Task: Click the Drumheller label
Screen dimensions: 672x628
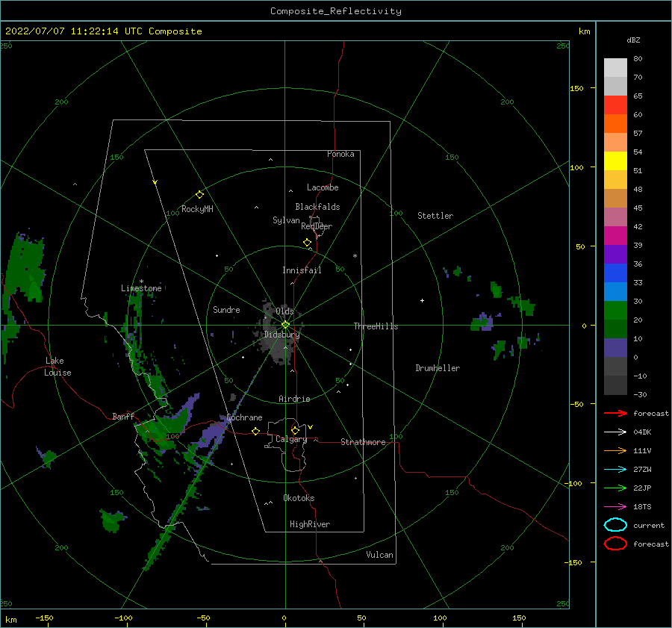Action: click(438, 368)
